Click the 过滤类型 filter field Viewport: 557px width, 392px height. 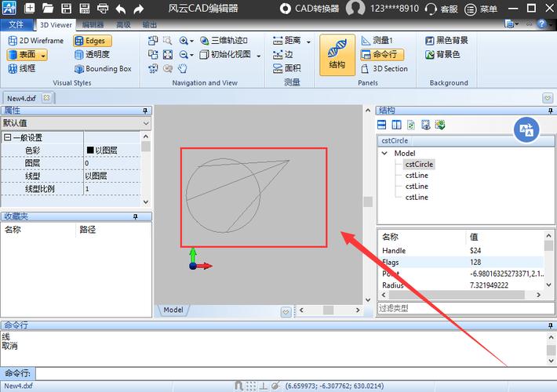(x=466, y=308)
